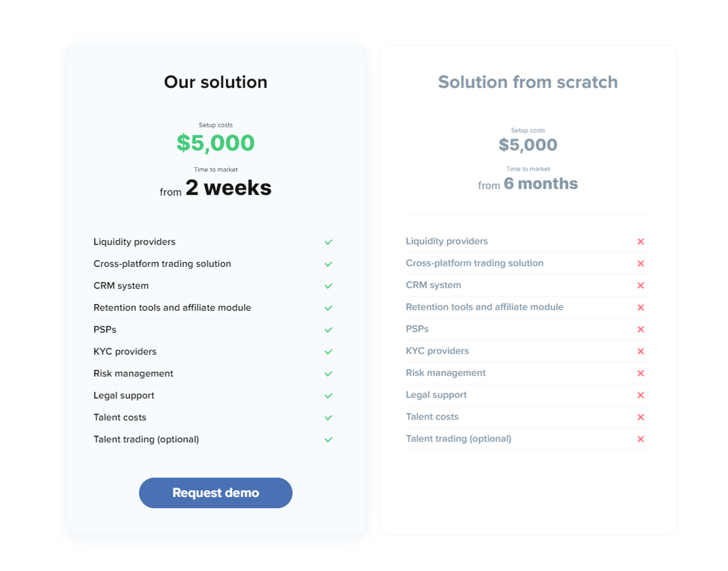Click the green $5,000 setup cost
Viewport: 728px width, 571px height.
[x=216, y=143]
